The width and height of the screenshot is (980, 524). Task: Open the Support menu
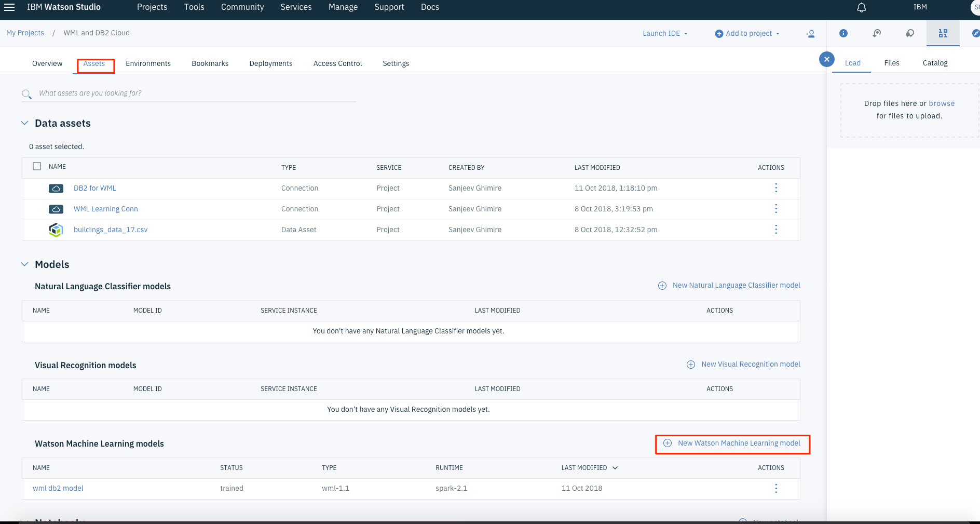389,7
